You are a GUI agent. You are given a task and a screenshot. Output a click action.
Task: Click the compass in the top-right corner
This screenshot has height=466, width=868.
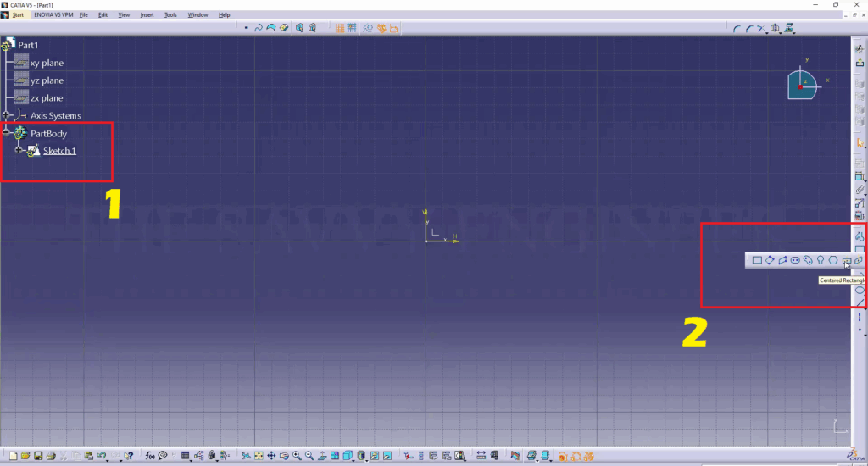click(x=802, y=84)
